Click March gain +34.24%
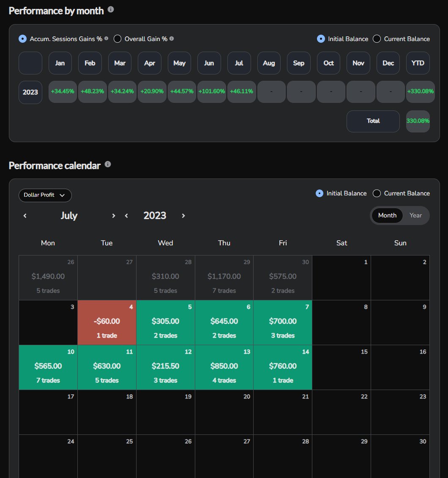Image resolution: width=448 pixels, height=478 pixels. click(122, 91)
